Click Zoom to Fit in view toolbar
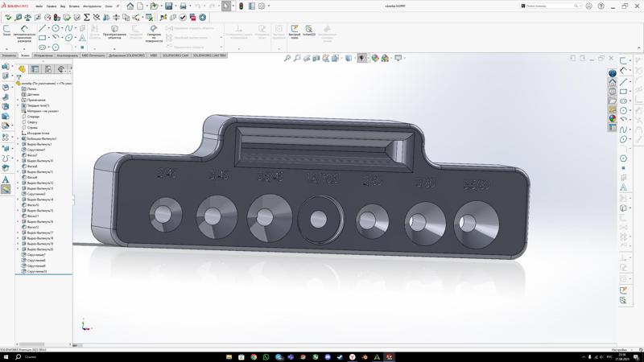 pyautogui.click(x=287, y=58)
